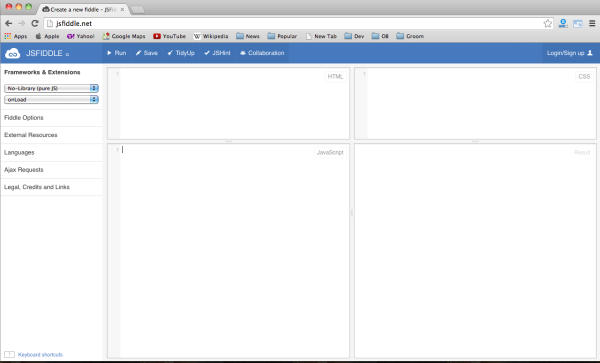Bookmark the page with the star icon
Screen dimensions: 600x363
coord(548,23)
